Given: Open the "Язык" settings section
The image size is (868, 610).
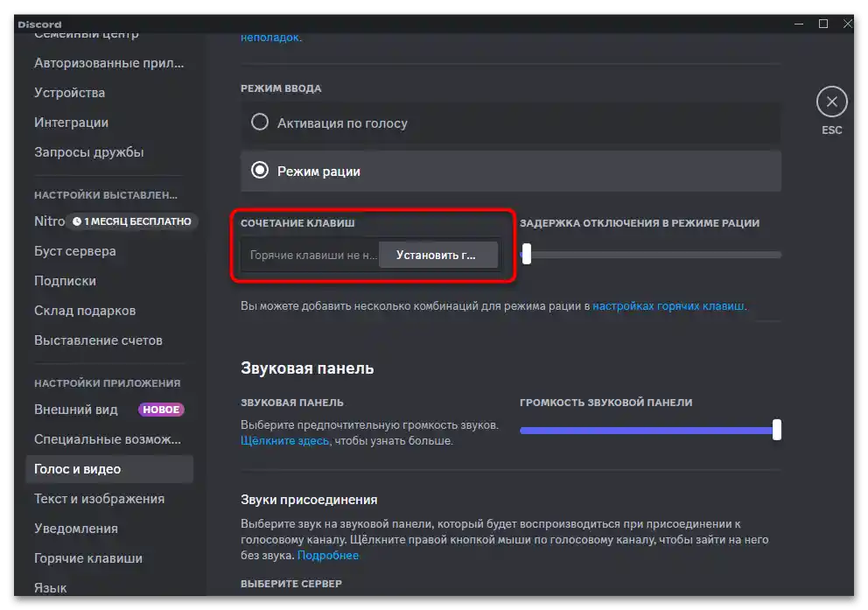Looking at the screenshot, I should tap(49, 587).
